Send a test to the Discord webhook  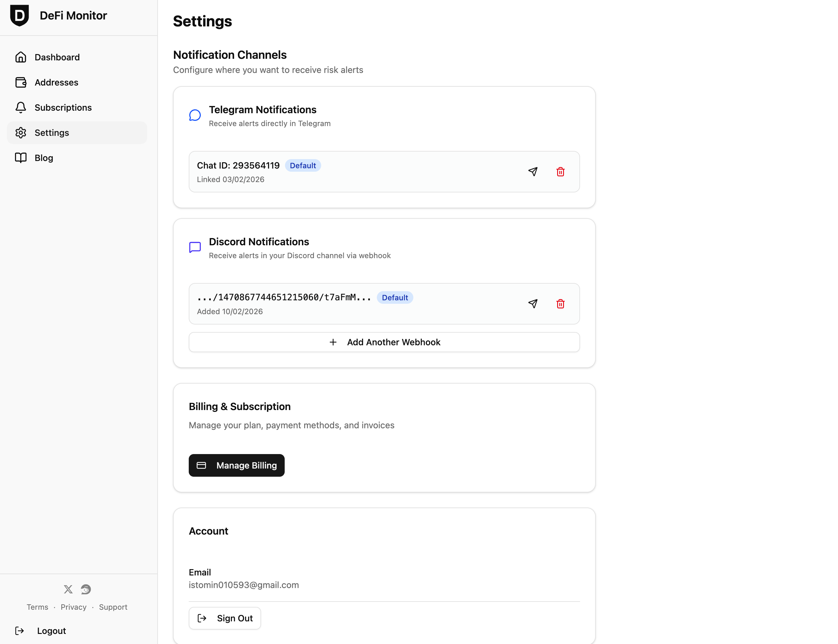point(533,303)
